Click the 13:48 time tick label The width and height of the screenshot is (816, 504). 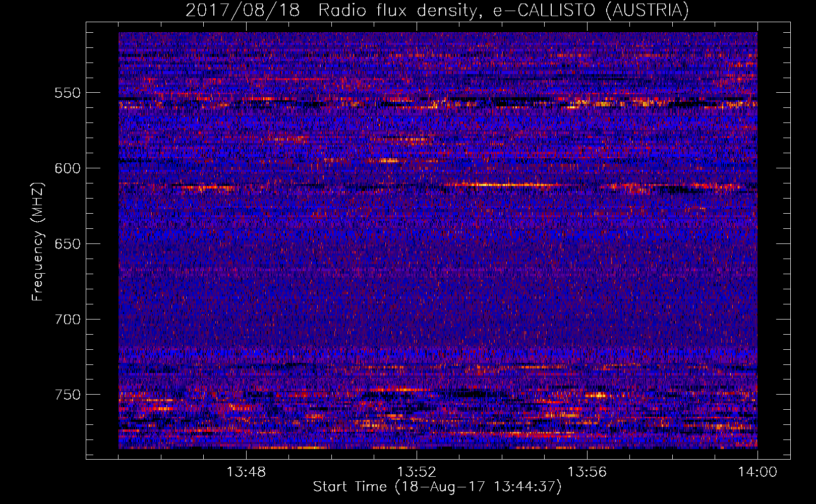tap(246, 472)
